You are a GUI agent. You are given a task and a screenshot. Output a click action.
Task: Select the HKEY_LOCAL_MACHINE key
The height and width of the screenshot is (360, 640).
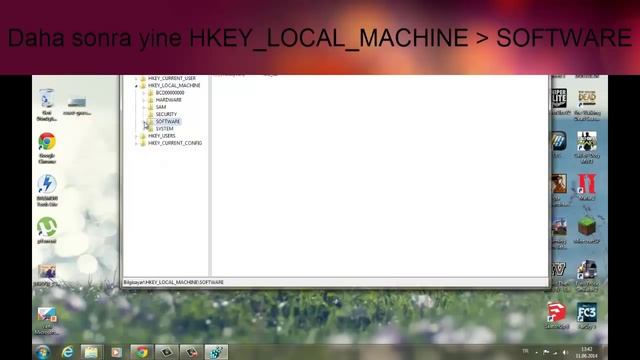[174, 85]
